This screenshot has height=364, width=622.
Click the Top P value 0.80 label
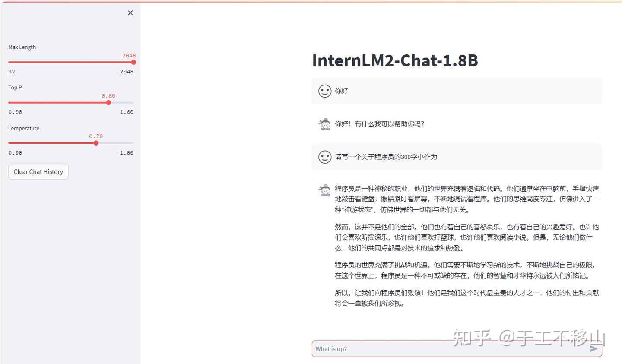[x=108, y=96]
